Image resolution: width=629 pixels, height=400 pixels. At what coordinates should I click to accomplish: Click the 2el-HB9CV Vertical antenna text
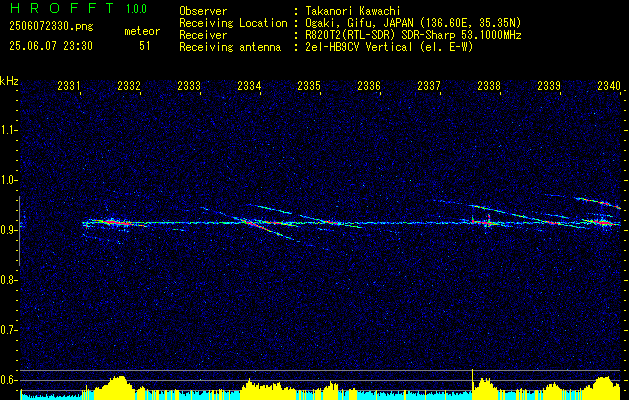coord(389,47)
